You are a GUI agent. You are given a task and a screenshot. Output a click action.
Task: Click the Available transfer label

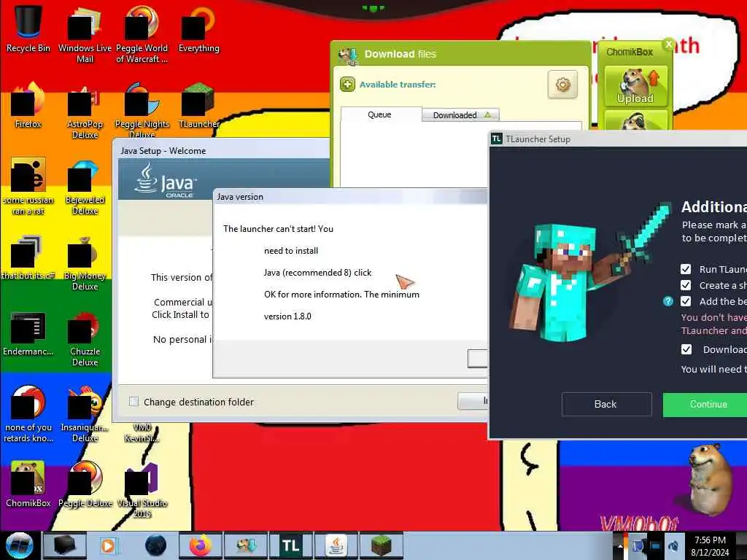(398, 85)
